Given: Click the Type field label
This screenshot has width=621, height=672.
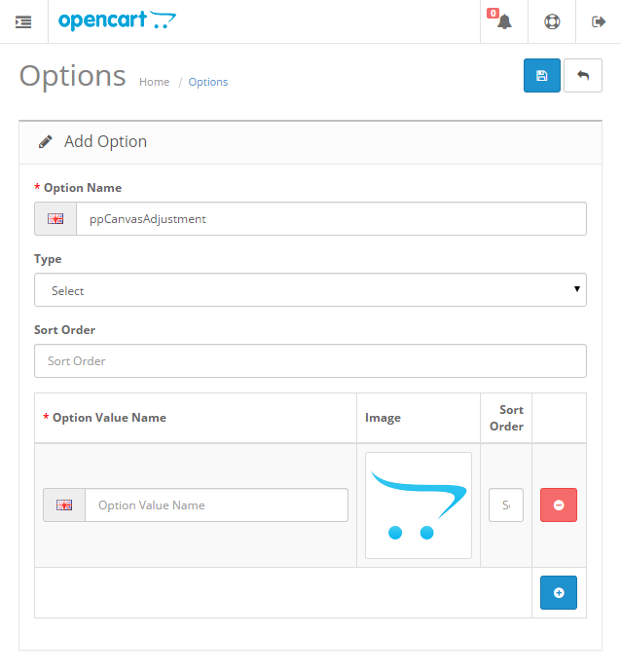Looking at the screenshot, I should tap(48, 259).
